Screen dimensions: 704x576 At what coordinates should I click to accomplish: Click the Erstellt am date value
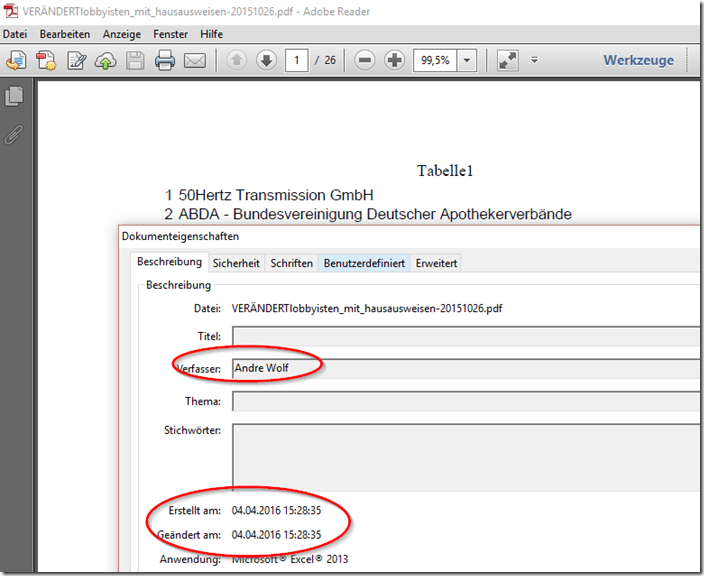276,510
